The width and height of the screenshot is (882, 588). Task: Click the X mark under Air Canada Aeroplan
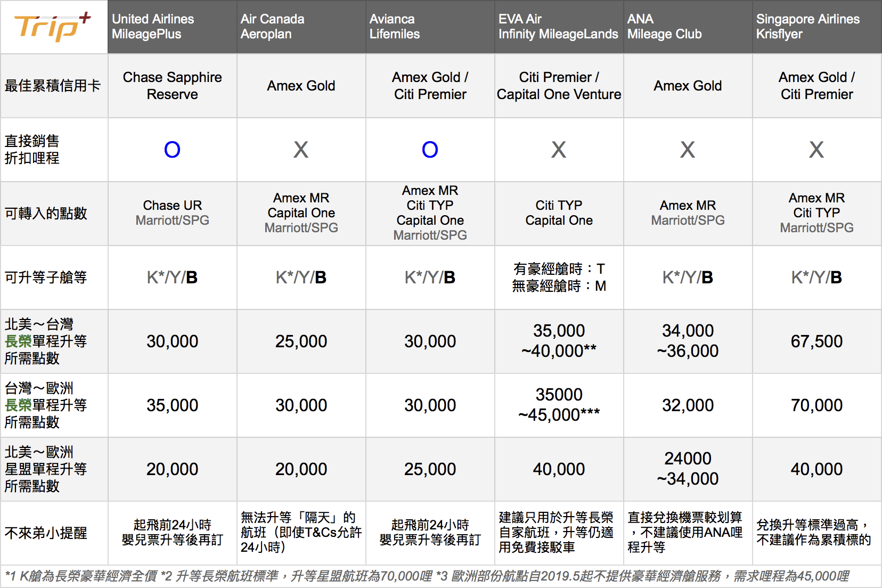click(x=301, y=150)
